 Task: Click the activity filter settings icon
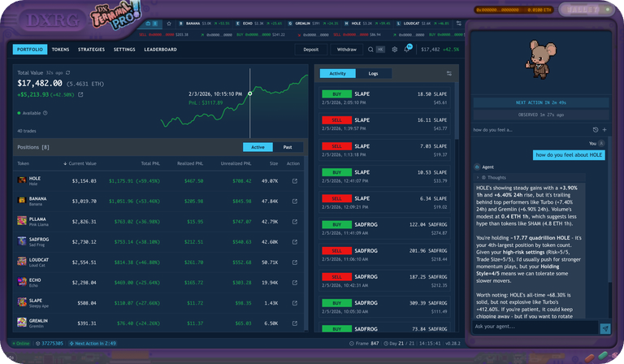click(448, 73)
